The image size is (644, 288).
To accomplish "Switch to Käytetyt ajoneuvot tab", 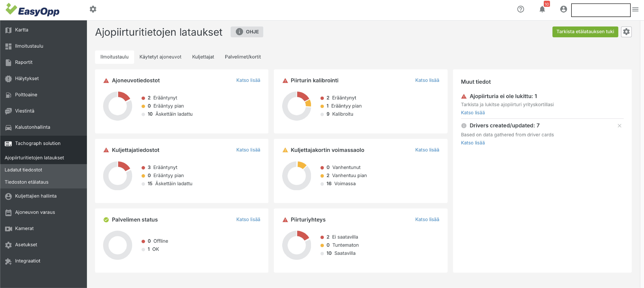I will point(160,57).
